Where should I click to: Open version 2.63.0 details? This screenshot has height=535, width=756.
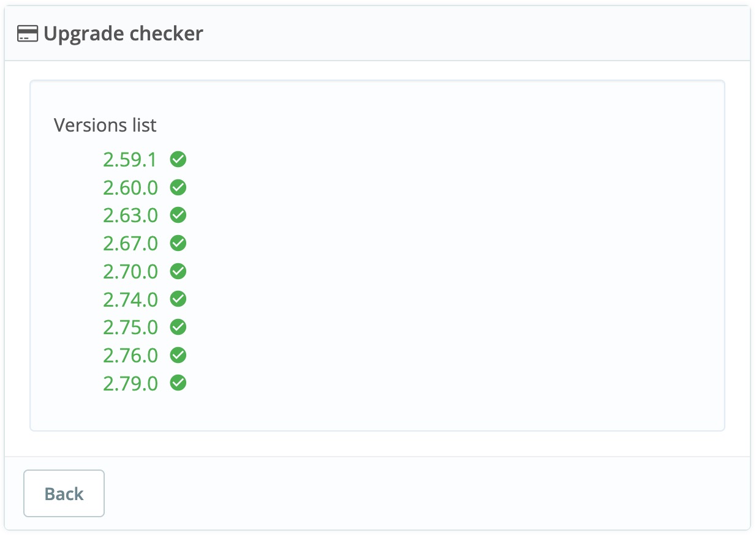click(x=130, y=215)
